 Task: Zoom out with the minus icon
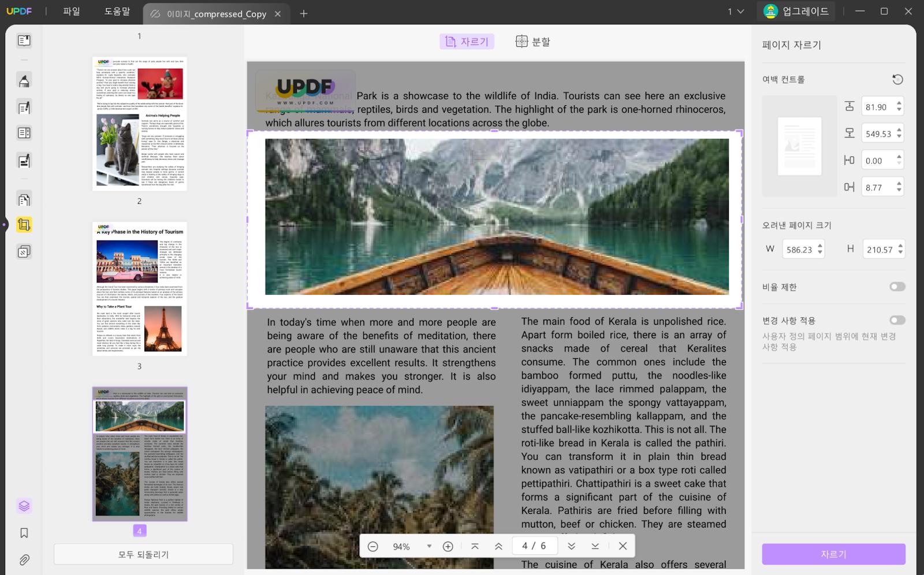click(373, 546)
